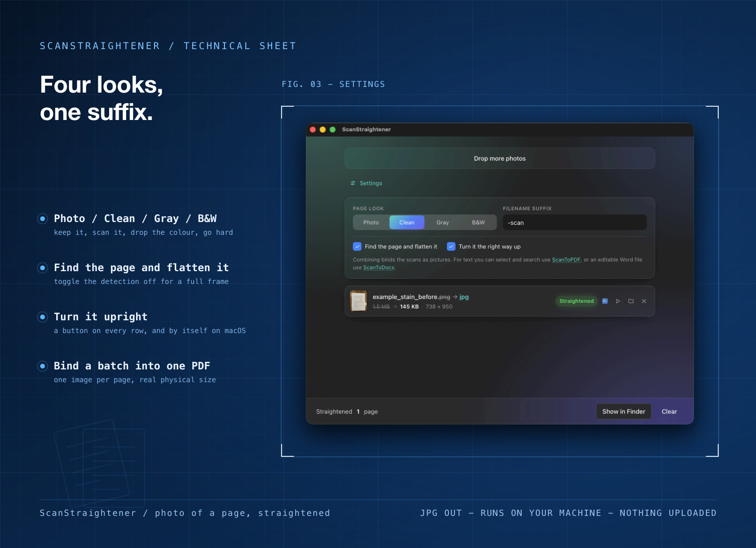Open the scanned page thumbnail
Viewport: 756px width, 548px height.
[x=359, y=301]
